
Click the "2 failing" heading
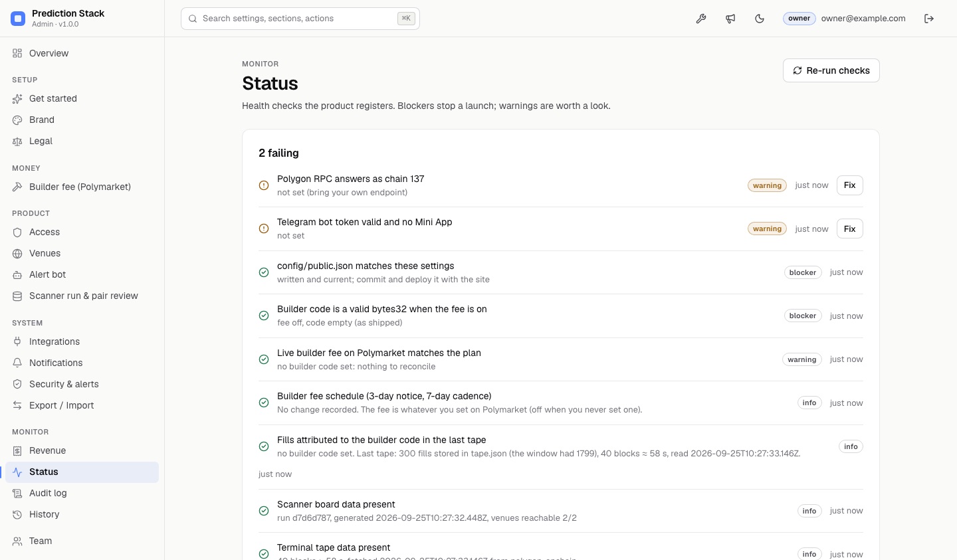coord(278,153)
